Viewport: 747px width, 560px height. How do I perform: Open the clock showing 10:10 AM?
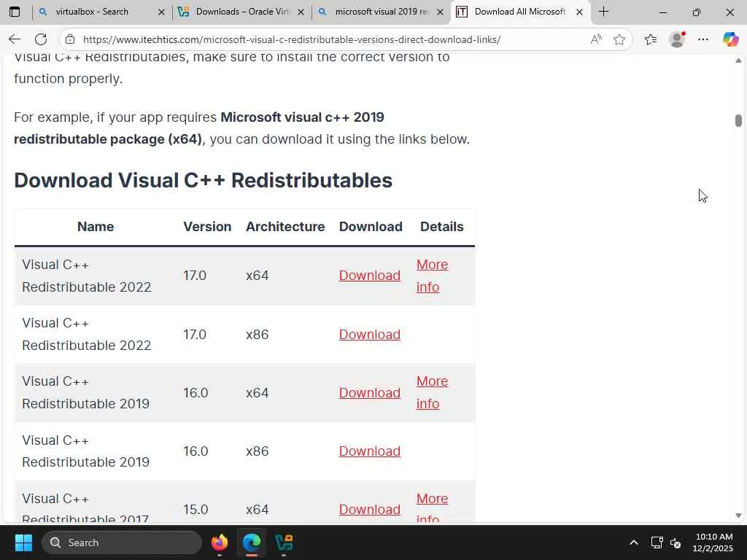point(713,542)
